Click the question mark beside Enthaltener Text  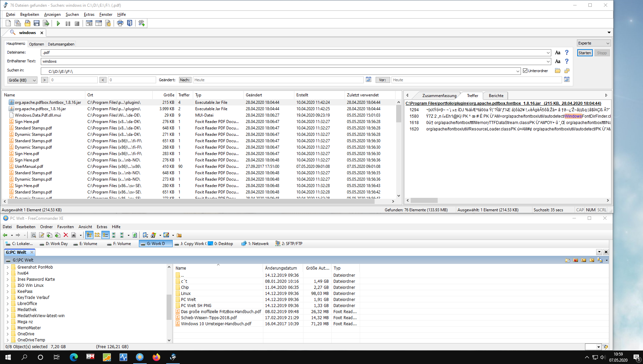pyautogui.click(x=567, y=61)
